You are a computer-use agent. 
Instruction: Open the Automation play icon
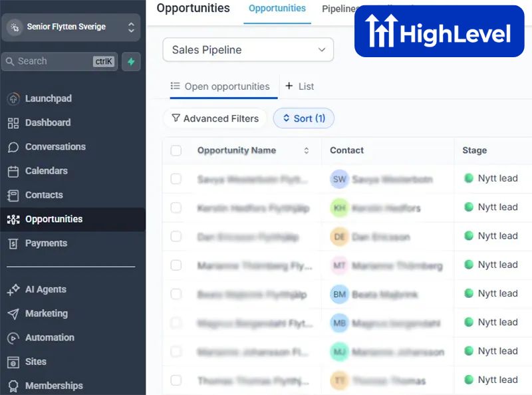(x=13, y=338)
